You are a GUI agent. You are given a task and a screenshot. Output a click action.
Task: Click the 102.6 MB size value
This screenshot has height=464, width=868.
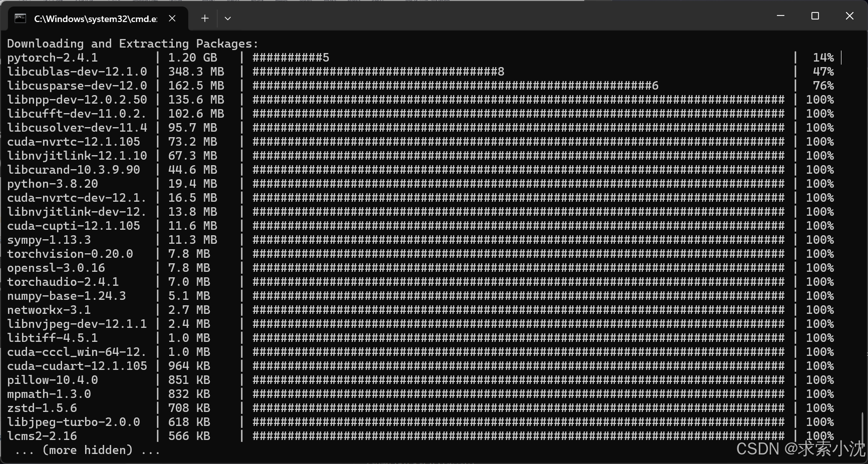tap(196, 114)
